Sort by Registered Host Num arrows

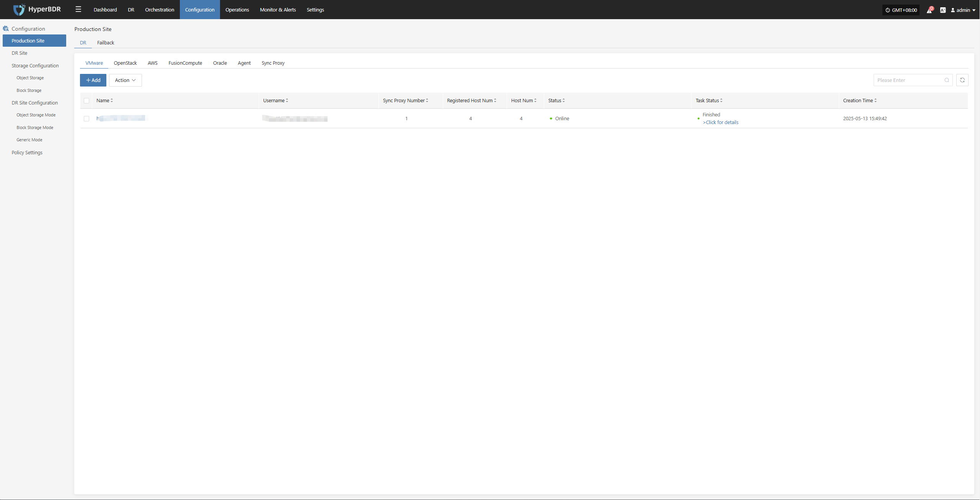pyautogui.click(x=495, y=100)
